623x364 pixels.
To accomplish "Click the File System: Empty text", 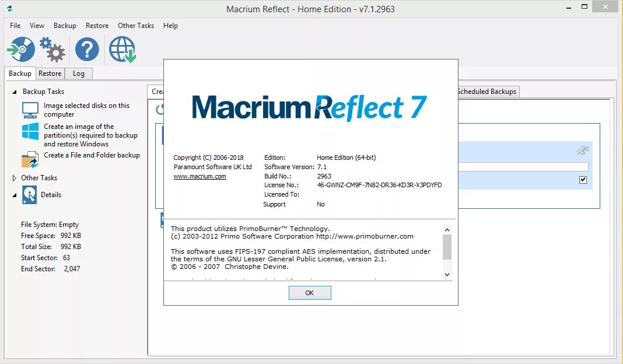I will coord(50,225).
